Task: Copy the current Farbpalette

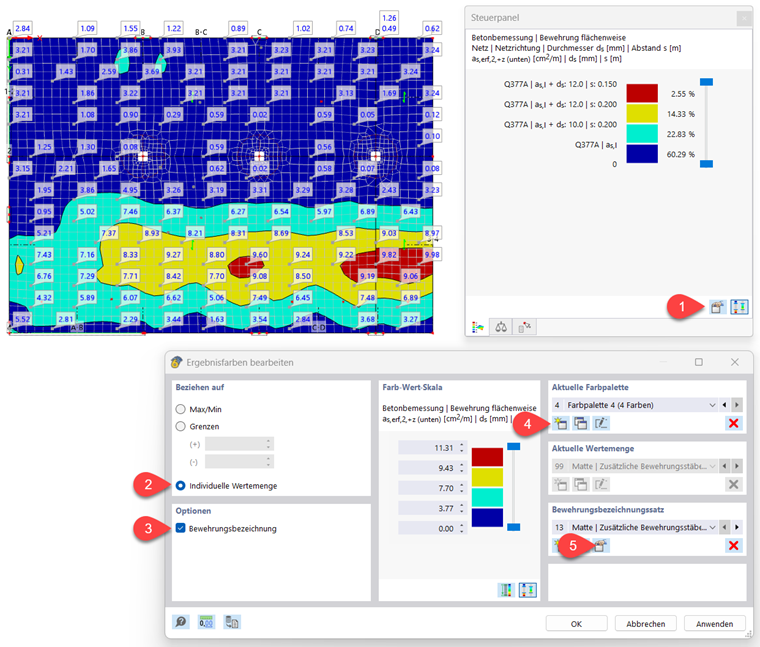Action: (x=581, y=423)
